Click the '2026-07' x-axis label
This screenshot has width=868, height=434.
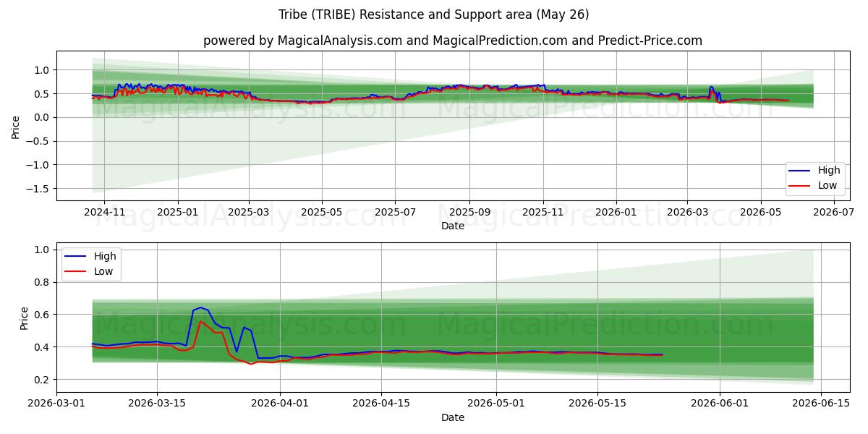coord(833,213)
